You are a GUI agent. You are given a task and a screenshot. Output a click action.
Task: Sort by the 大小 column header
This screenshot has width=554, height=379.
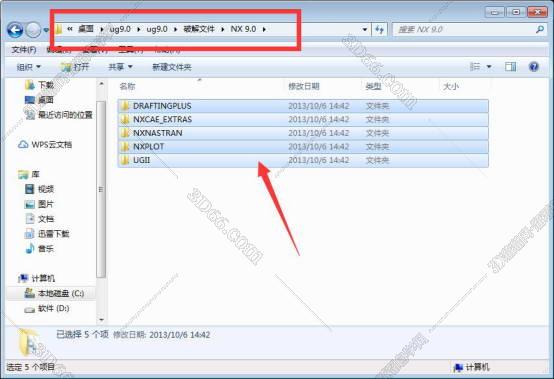point(451,86)
